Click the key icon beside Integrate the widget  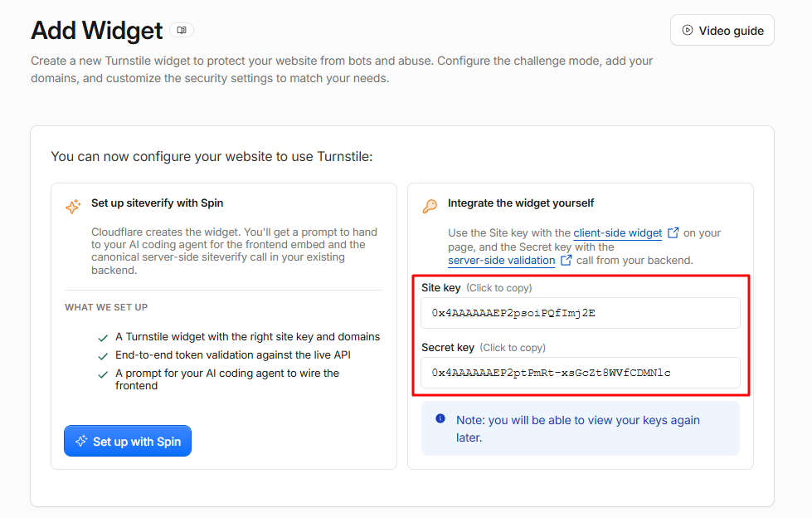(x=430, y=207)
